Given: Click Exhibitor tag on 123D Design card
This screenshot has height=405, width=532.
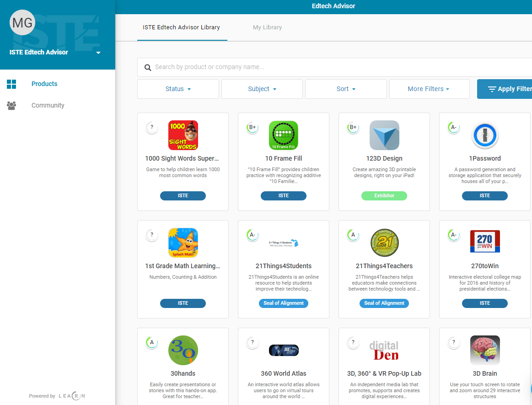Looking at the screenshot, I should point(384,196).
